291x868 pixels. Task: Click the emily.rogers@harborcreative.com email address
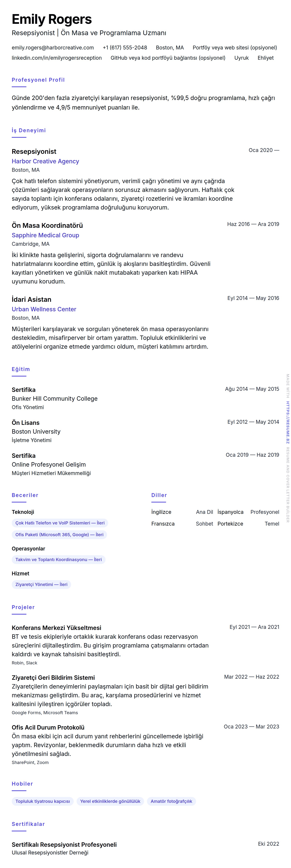pyautogui.click(x=53, y=47)
